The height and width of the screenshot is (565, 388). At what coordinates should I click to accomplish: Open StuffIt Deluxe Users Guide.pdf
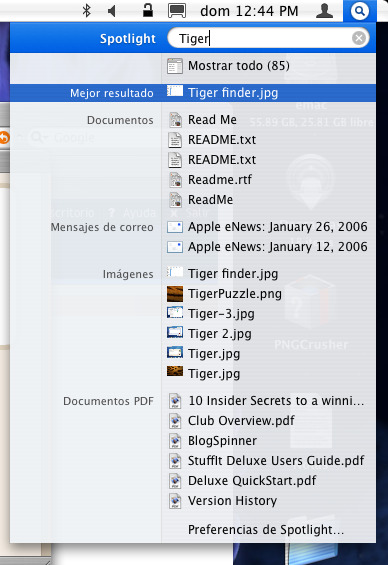pos(276,461)
